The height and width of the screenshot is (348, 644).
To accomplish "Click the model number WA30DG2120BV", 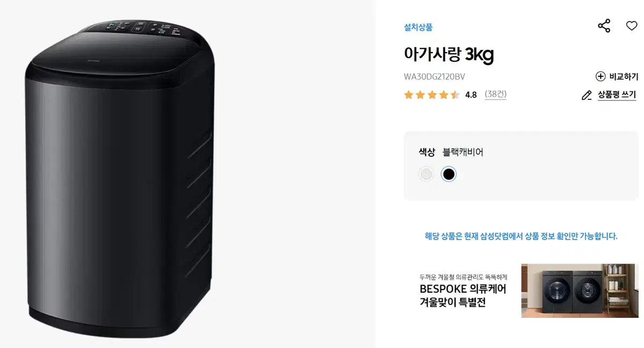I will click(x=434, y=77).
